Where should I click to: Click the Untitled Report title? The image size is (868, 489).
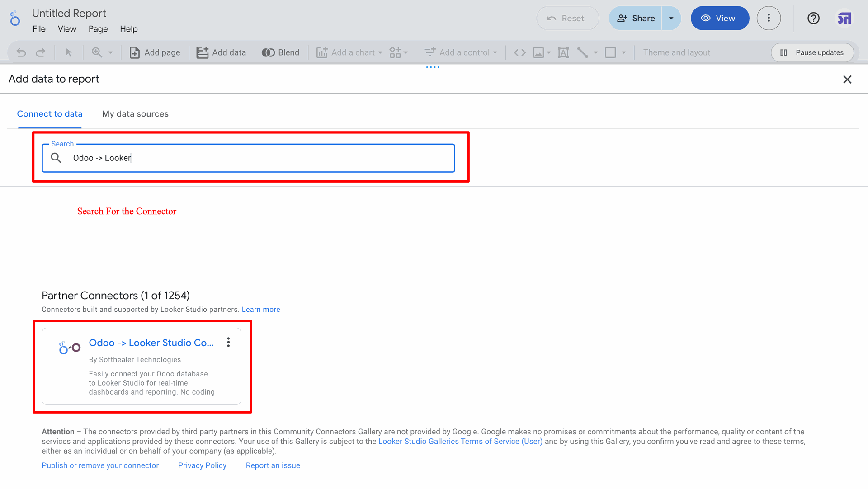(69, 13)
